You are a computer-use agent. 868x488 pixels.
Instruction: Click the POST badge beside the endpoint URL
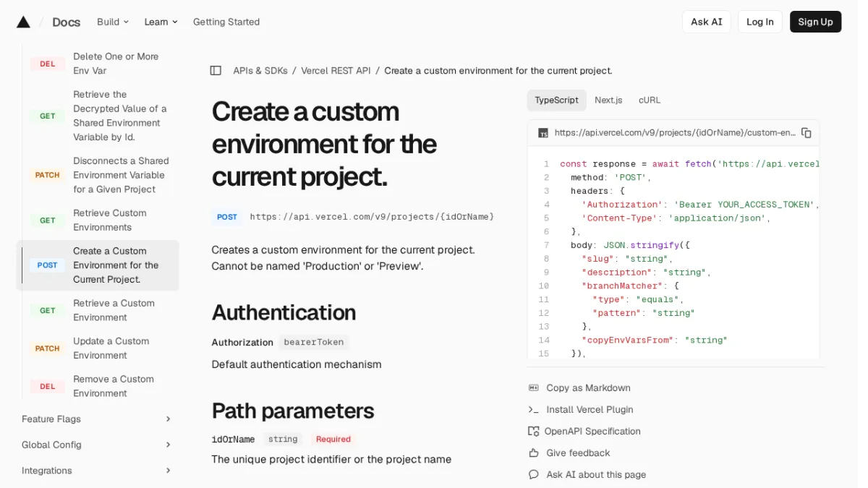pos(227,217)
